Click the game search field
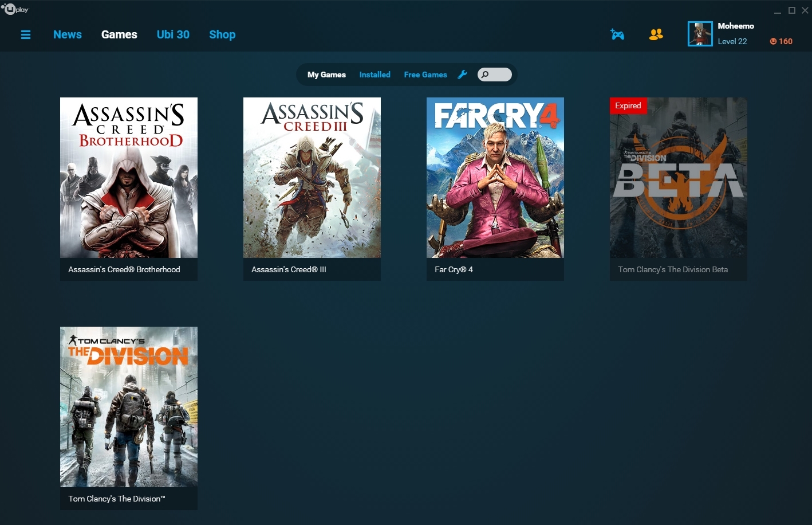This screenshot has width=812, height=525. pos(495,75)
